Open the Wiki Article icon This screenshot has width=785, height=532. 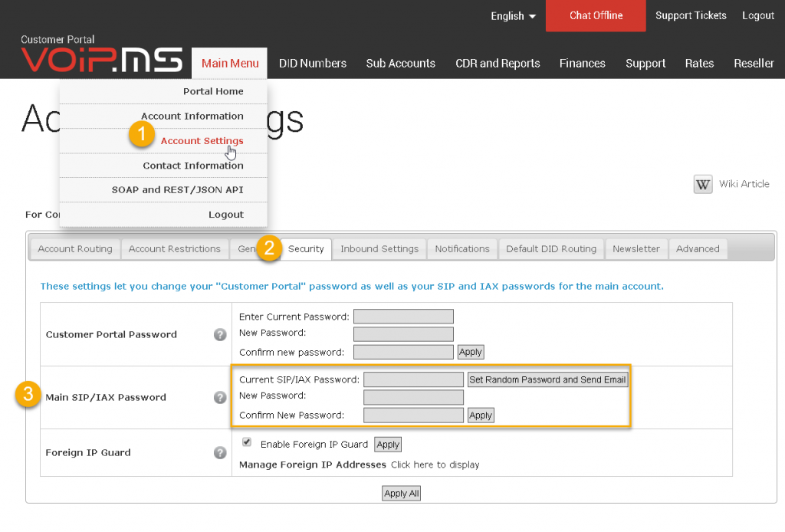click(x=702, y=184)
